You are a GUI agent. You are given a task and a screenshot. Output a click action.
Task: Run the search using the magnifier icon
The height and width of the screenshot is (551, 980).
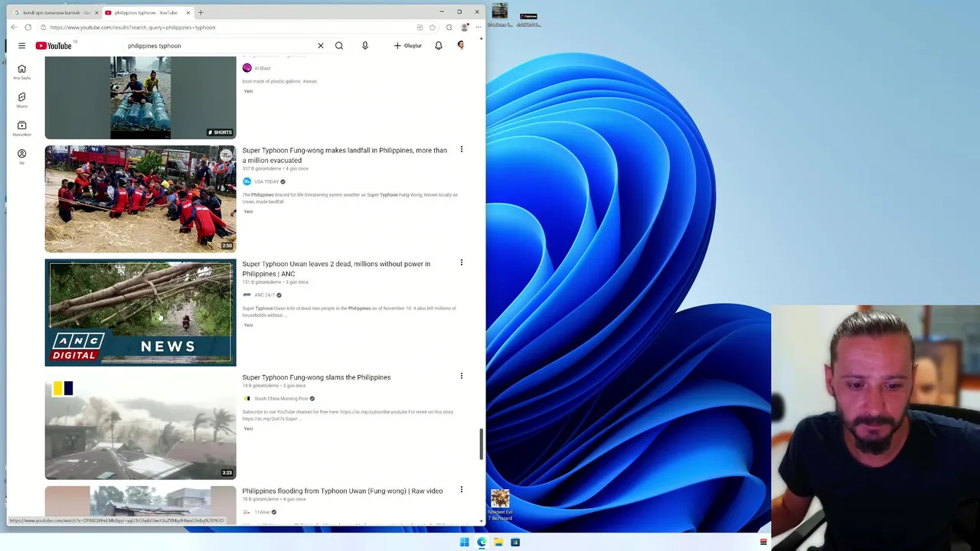point(339,46)
